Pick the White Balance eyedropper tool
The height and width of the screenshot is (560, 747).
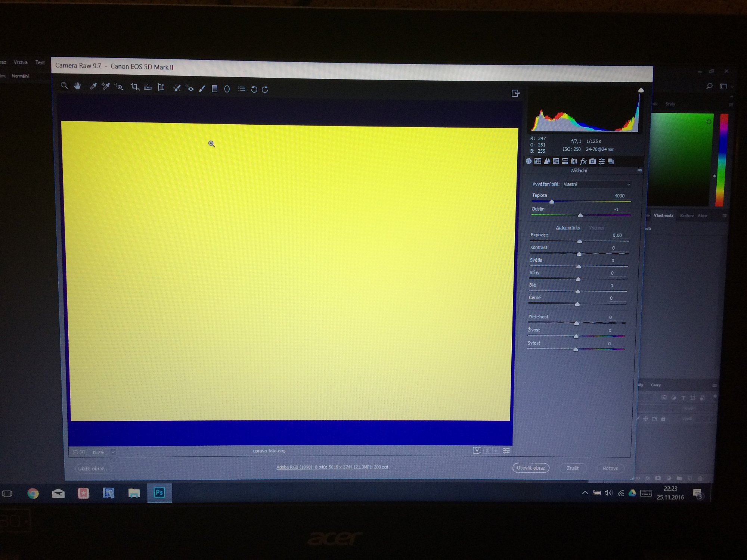pos(93,87)
